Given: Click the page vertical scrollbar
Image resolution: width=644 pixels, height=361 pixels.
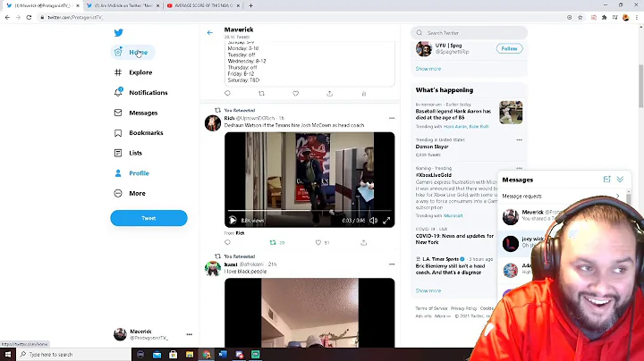Looking at the screenshot, I should (640, 87).
